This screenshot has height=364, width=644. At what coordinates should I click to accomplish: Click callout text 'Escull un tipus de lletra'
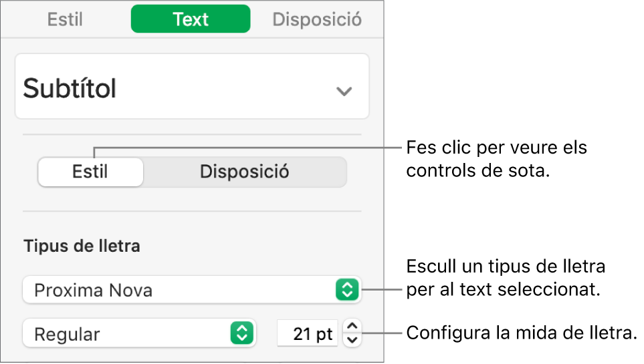tap(506, 267)
